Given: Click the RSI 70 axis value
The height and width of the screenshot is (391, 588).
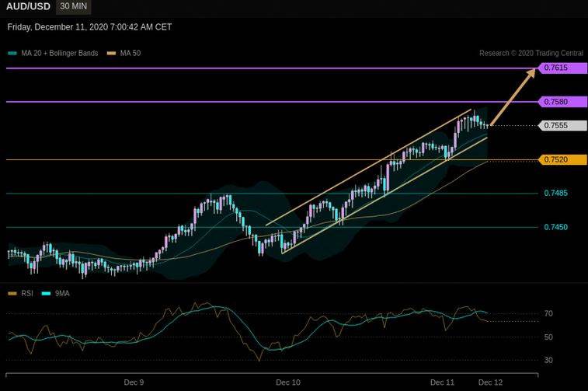Looking at the screenshot, I should [x=548, y=313].
